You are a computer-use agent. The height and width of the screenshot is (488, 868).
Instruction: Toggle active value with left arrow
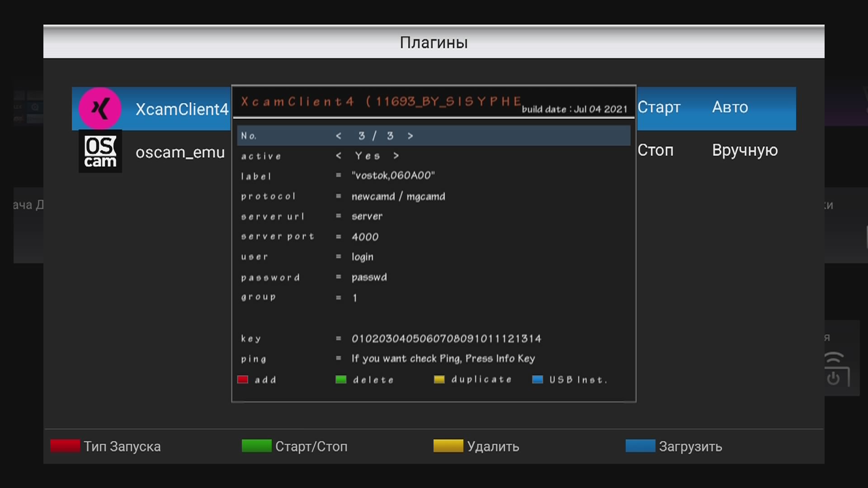339,156
